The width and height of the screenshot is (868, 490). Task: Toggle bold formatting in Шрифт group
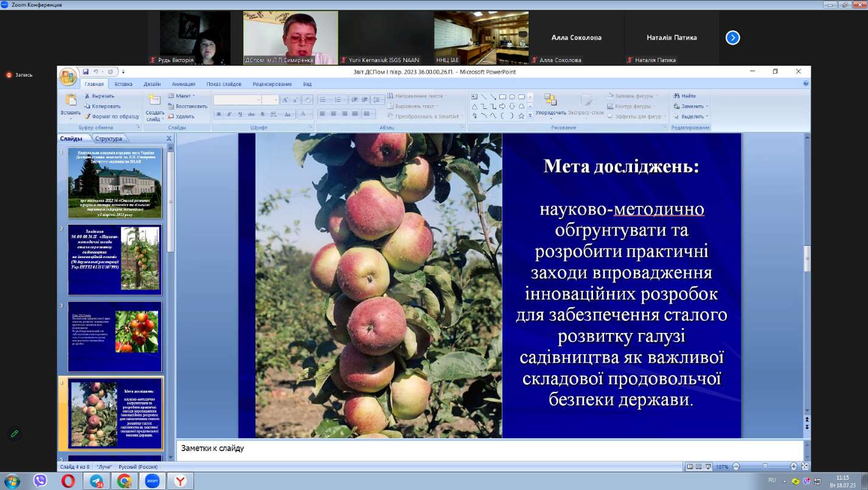[219, 114]
